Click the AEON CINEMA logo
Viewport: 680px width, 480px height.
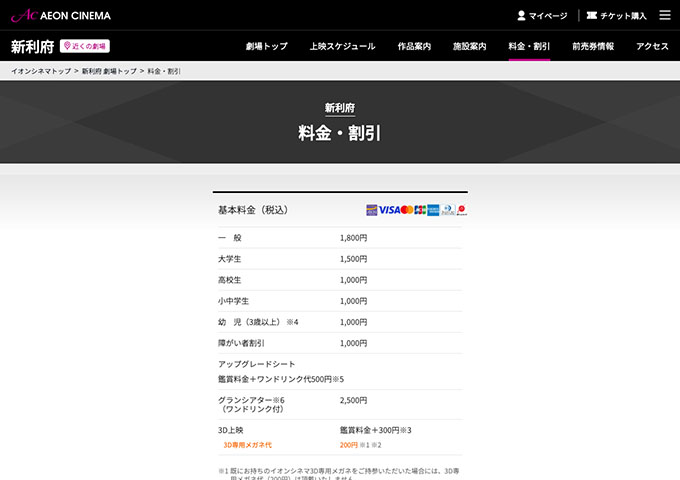(61, 16)
